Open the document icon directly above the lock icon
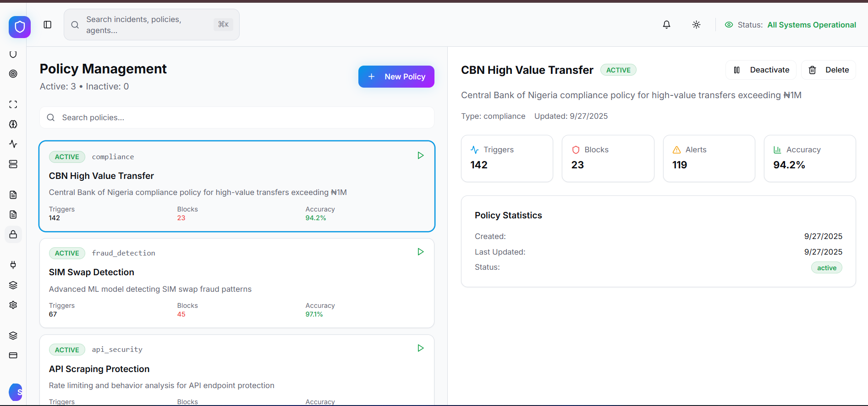The image size is (868, 406). pyautogui.click(x=13, y=215)
